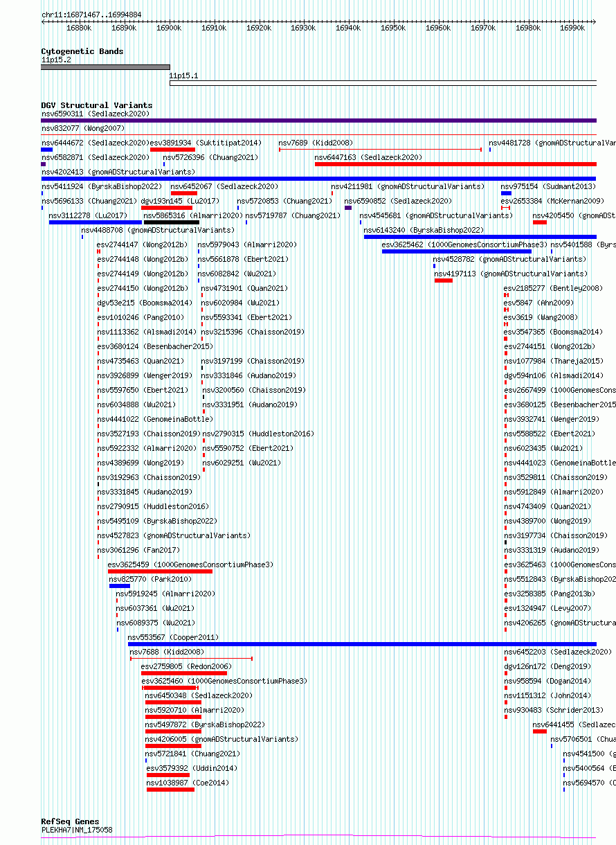The width and height of the screenshot is (616, 845).
Task: Click esv3619 (Wang2008) label
Action: point(541,317)
